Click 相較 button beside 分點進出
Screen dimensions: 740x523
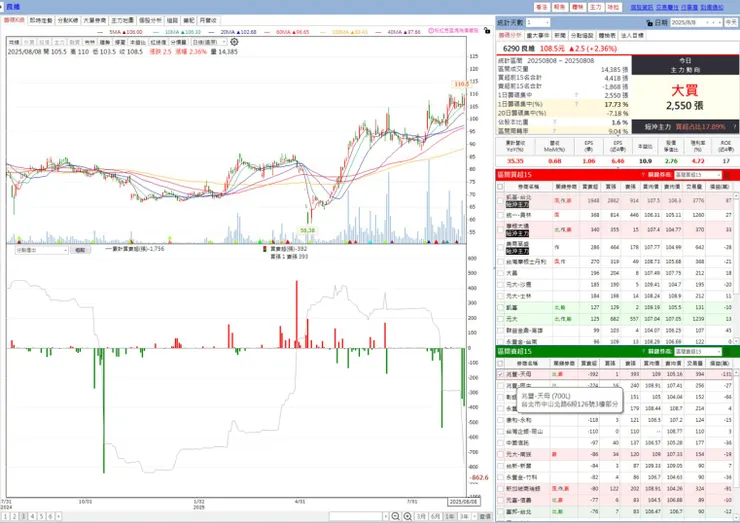(x=80, y=250)
